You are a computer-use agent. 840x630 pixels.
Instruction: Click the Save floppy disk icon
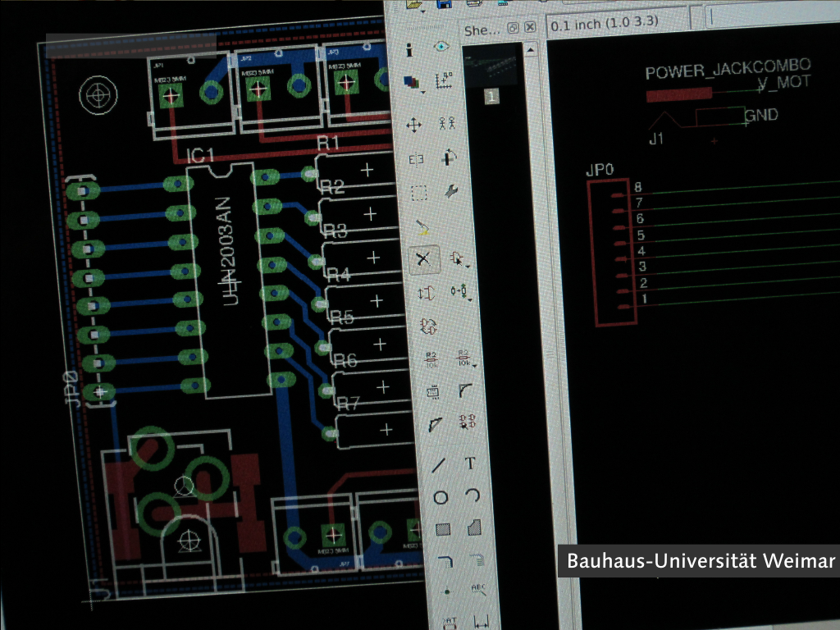444,4
